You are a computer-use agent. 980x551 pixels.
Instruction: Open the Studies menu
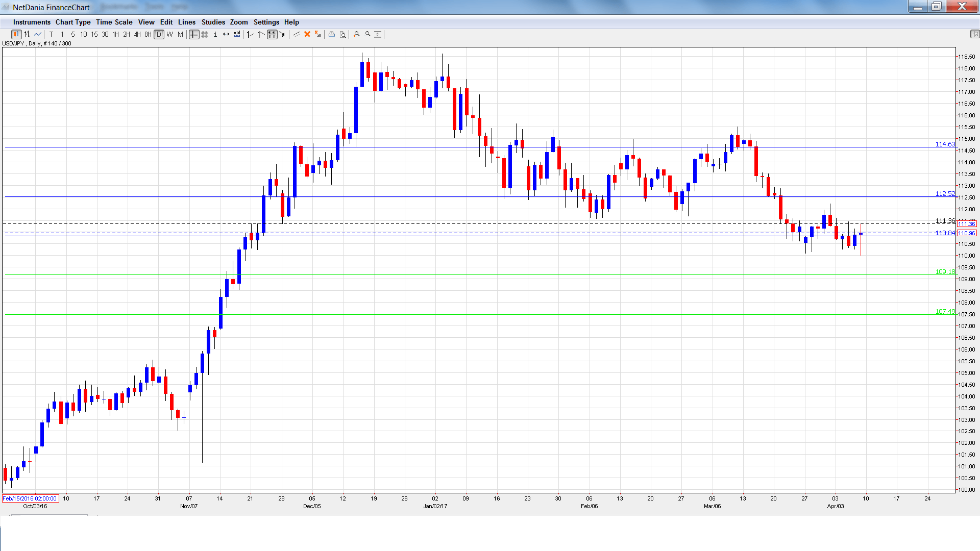(x=213, y=22)
